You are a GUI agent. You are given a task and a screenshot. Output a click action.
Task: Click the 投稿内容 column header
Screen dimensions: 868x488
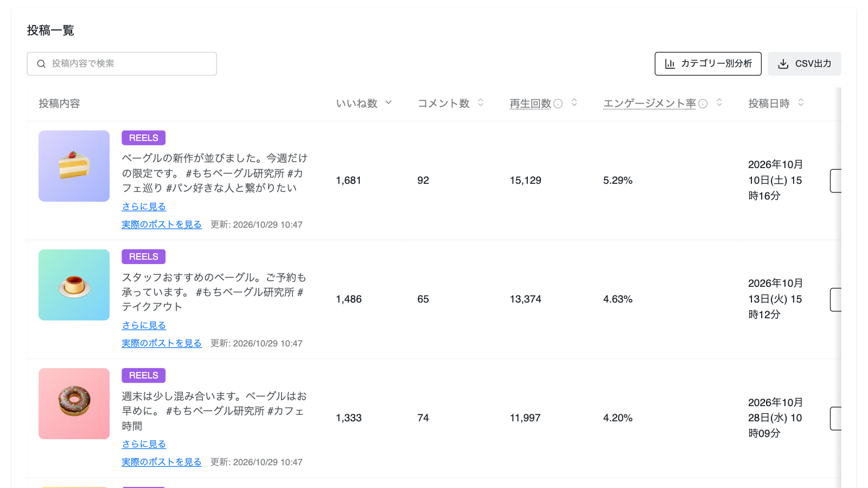pos(59,104)
